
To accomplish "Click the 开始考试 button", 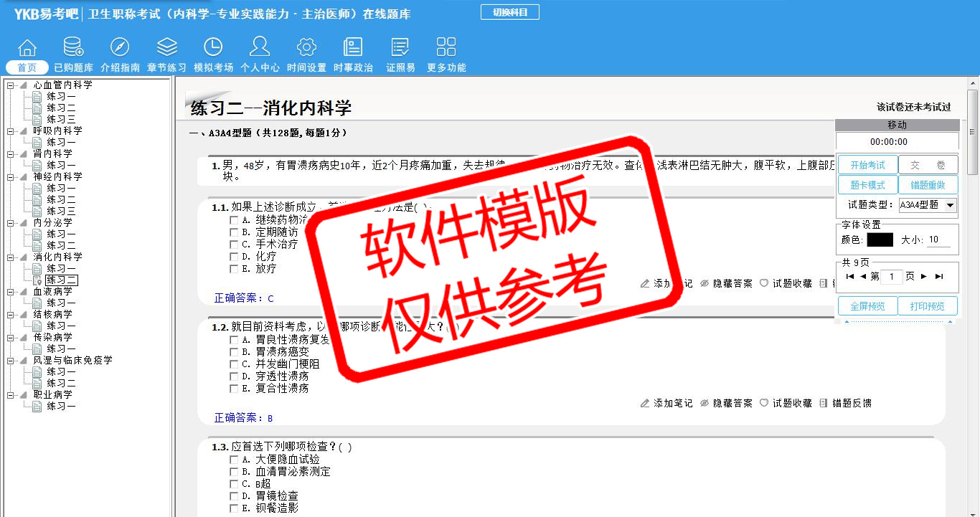I will click(x=867, y=165).
